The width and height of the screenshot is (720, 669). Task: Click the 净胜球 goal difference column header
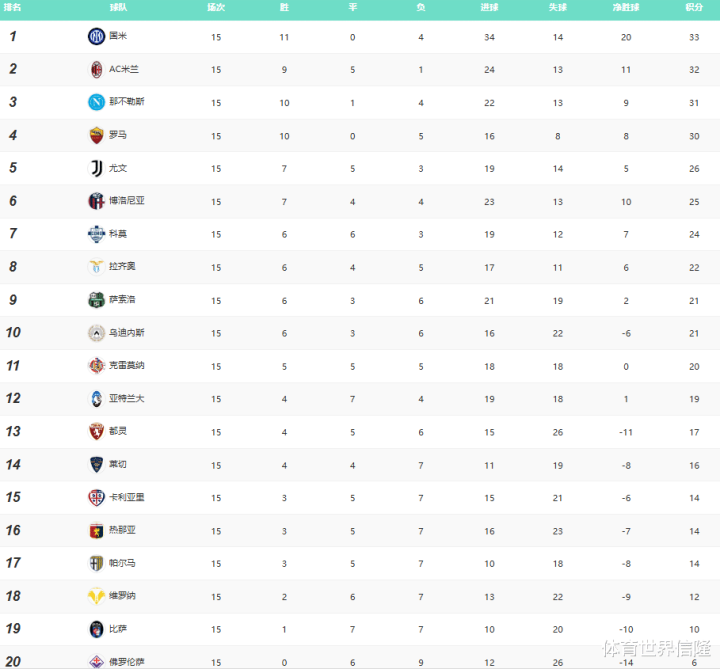pyautogui.click(x=626, y=7)
